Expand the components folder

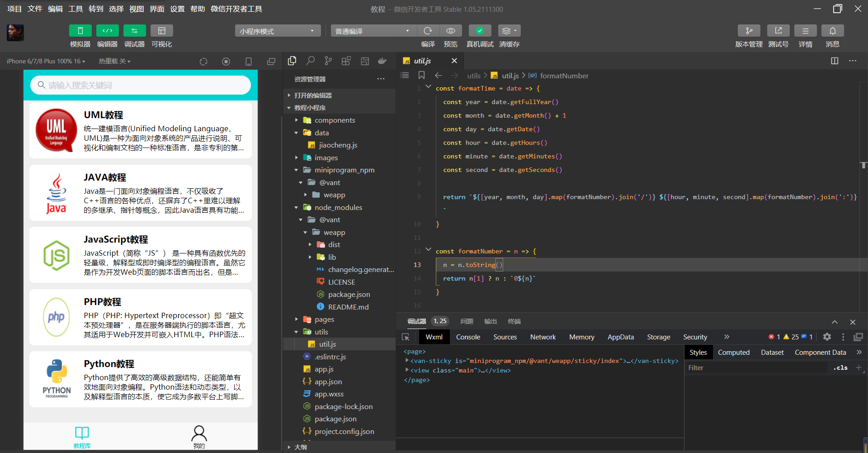[x=335, y=120]
